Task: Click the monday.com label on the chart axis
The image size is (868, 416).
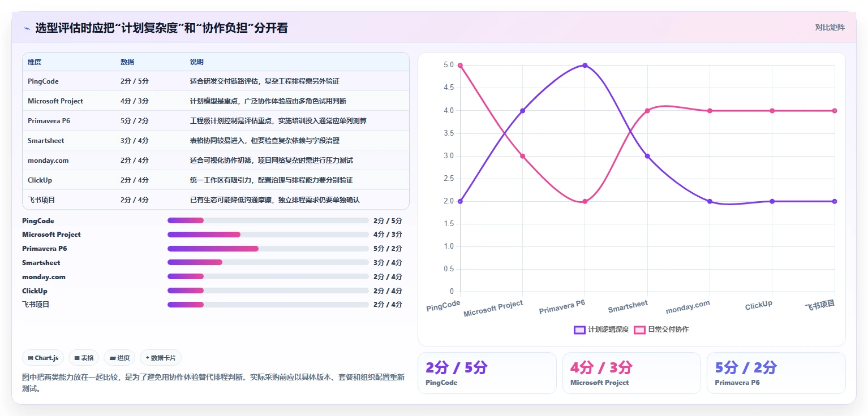Action: [x=688, y=307]
